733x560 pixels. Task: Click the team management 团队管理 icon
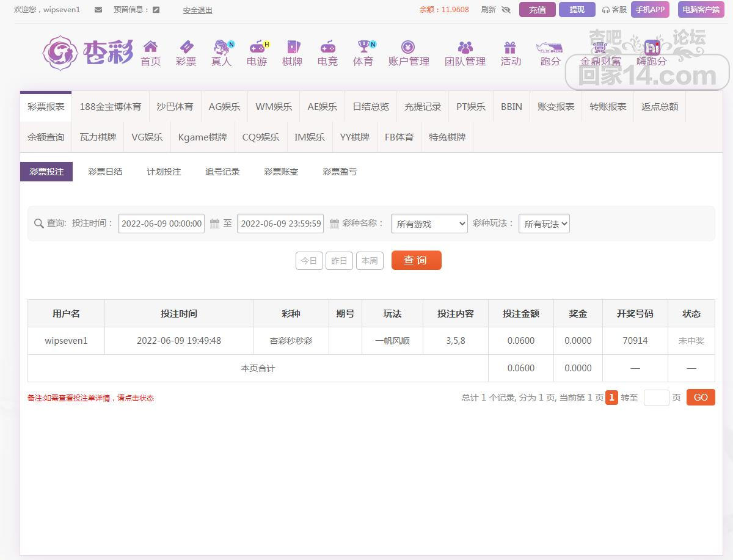point(465,48)
